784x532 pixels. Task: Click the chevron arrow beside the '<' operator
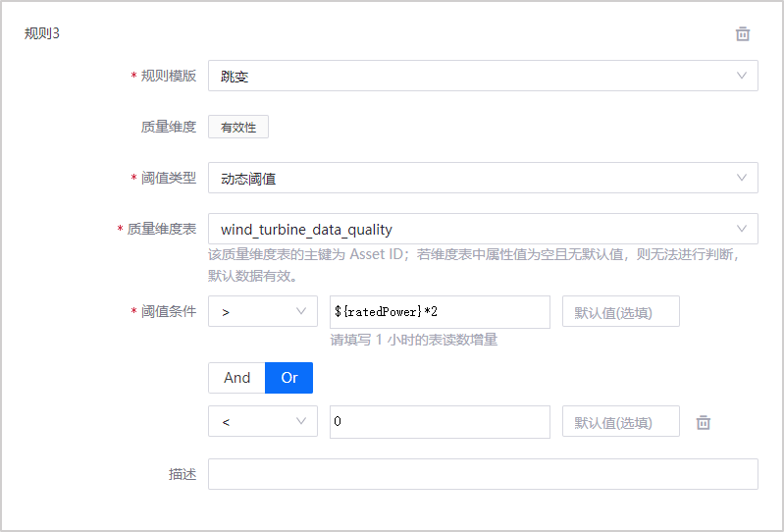(300, 422)
